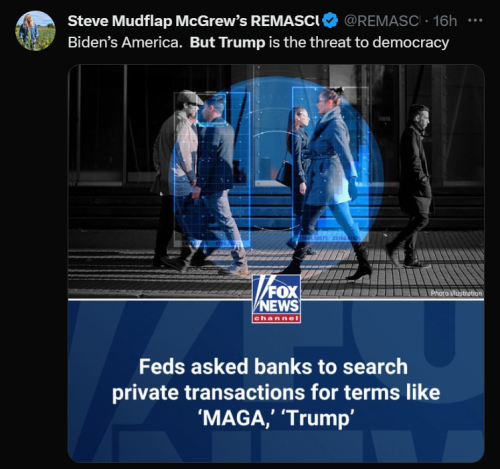Open the tweet via the 16h timestamp
The width and height of the screenshot is (500, 469).
[445, 21]
